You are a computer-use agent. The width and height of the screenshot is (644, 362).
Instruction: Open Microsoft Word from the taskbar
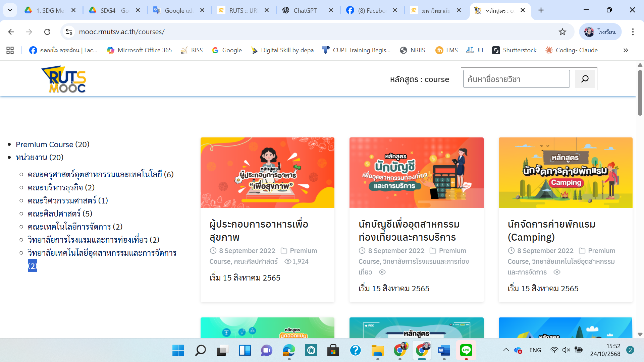[444, 350]
